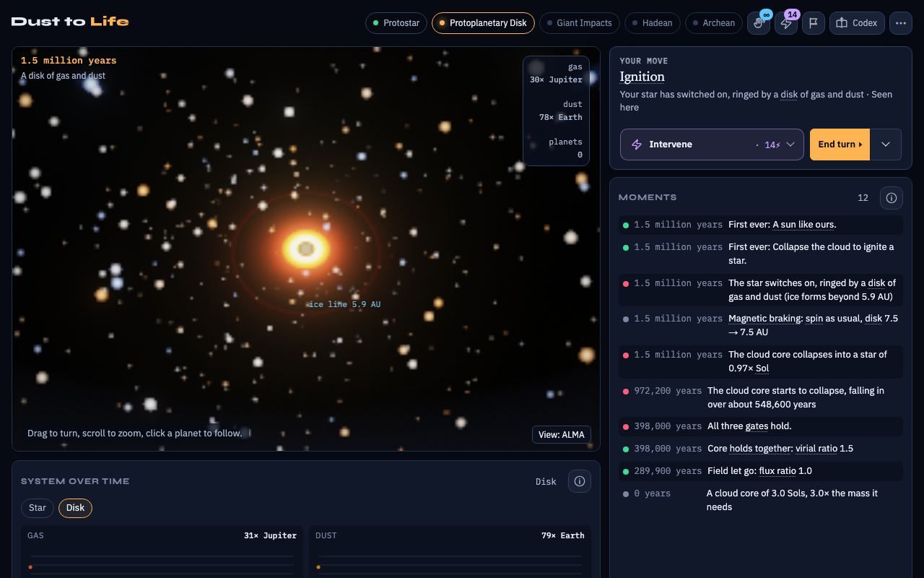924x578 pixels.
Task: Click the 'Collapse the cloud to ignite a star' moment
Action: coord(761,254)
